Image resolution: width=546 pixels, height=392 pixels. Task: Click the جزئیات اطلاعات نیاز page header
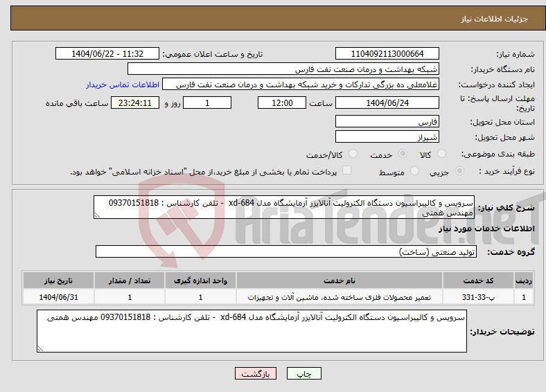point(495,19)
